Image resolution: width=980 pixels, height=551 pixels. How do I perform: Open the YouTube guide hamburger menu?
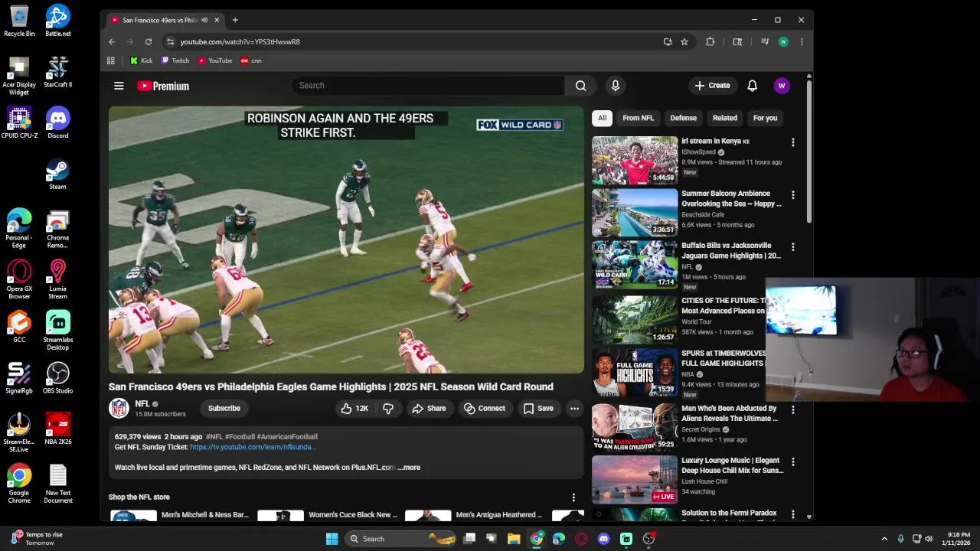coord(119,86)
